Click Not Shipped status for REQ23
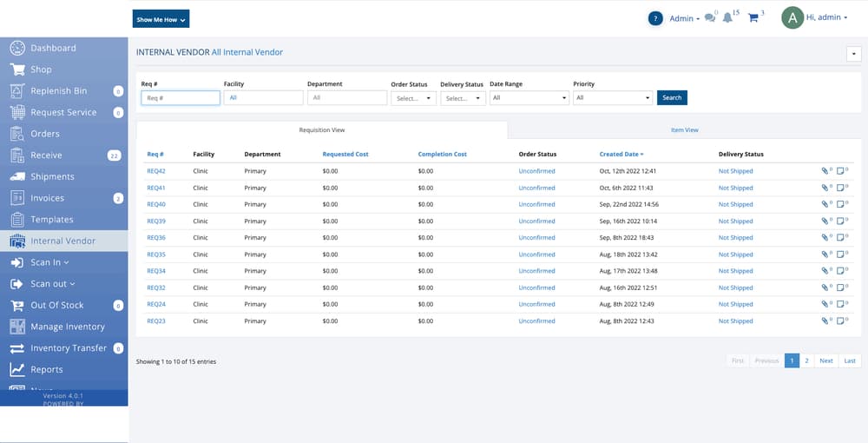This screenshot has height=443, width=868. coord(736,321)
